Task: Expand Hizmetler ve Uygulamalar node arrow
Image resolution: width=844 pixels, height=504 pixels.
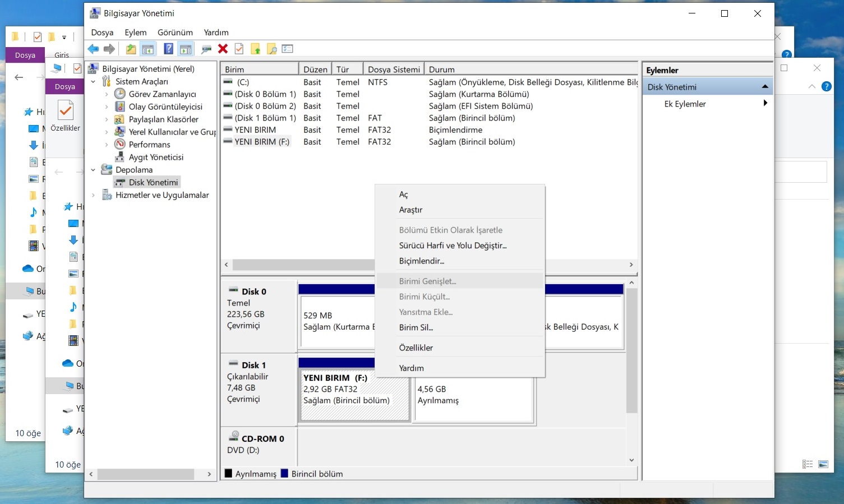Action: [93, 195]
